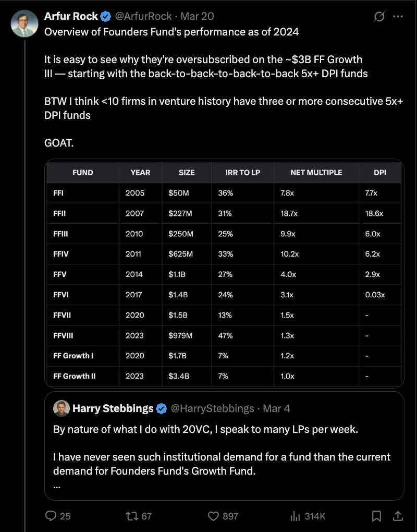The image size is (417, 532).
Task: Open the Founders Fund performance table image
Action: tap(224, 273)
